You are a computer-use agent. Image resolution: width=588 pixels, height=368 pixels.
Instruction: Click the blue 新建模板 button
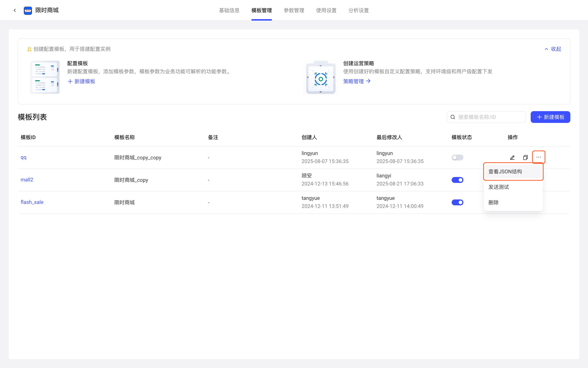pyautogui.click(x=550, y=117)
